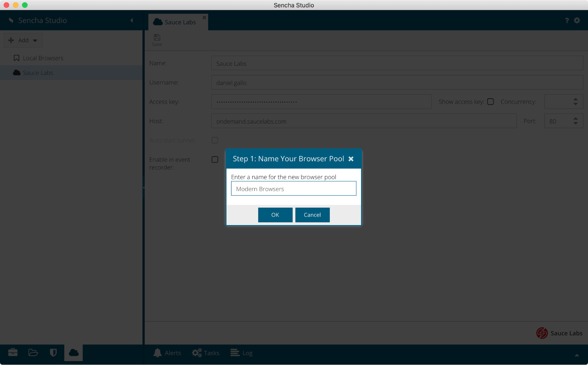Click the macOS green maximize button
The height and width of the screenshot is (365, 588).
[25, 5]
